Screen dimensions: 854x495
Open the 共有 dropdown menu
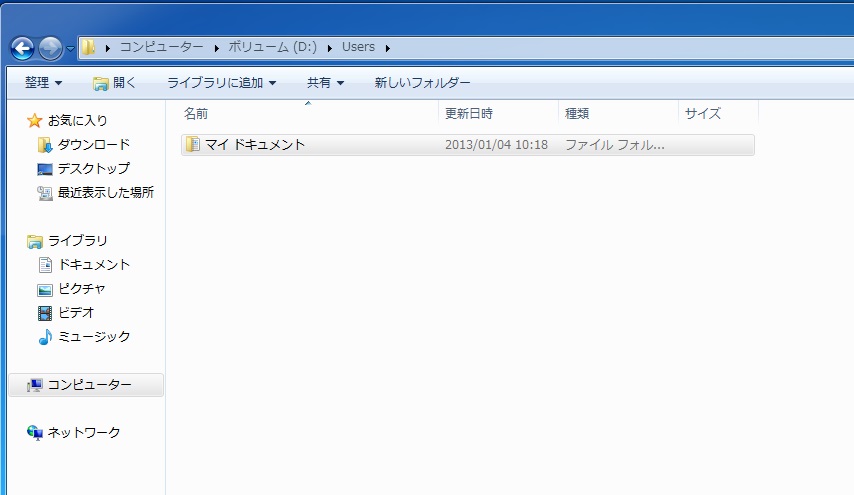pos(325,83)
